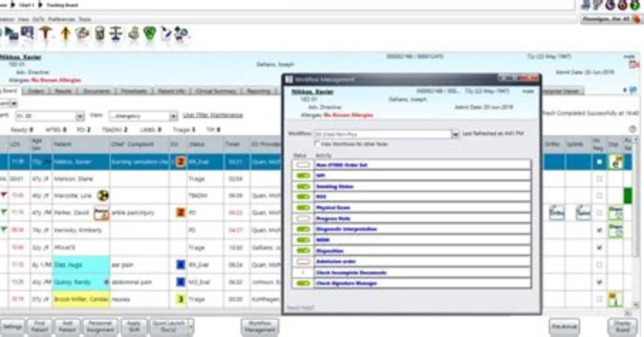This screenshot has height=337, width=644.
Task: Click the Display Board button
Action: pyautogui.click(x=623, y=327)
